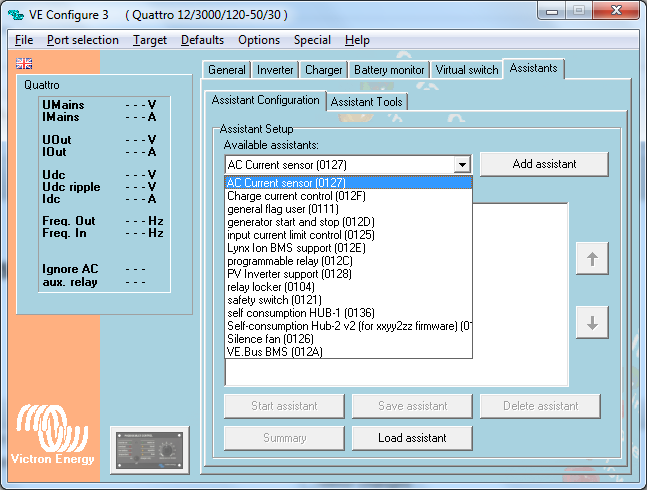
Task: Select Silence fan (0126)
Action: (348, 339)
